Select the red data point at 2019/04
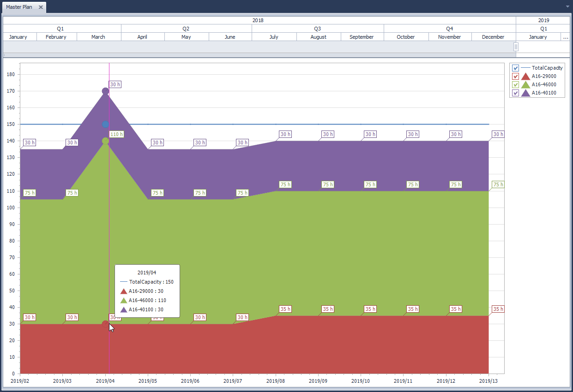Image resolution: width=573 pixels, height=392 pixels. tap(105, 324)
